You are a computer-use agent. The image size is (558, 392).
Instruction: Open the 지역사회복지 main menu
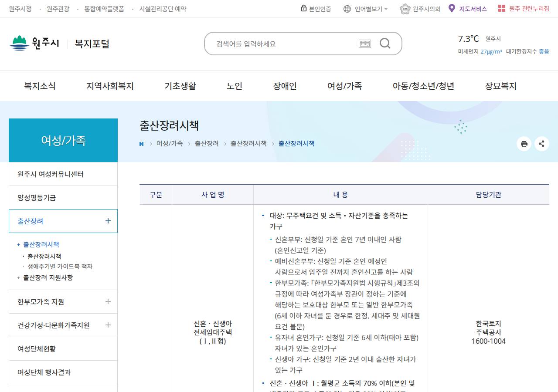pos(110,86)
